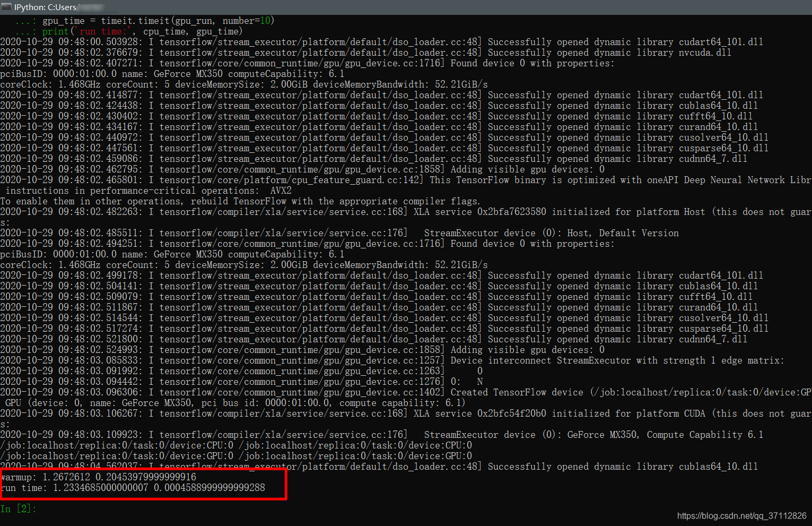Screen dimensions: 812x526
Task: Click 'GeForce MX350, Compute Capability 6.1' text
Action: coord(665,435)
